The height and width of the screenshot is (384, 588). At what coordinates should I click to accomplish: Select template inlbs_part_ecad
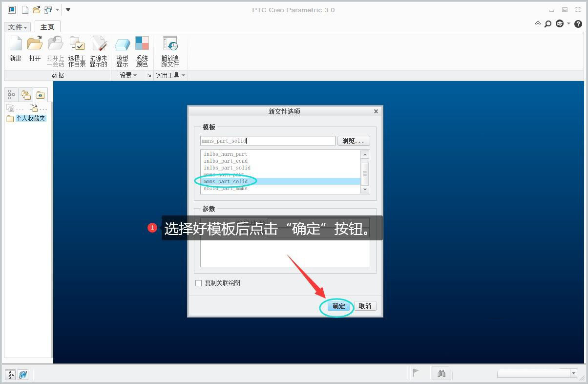[x=226, y=161]
